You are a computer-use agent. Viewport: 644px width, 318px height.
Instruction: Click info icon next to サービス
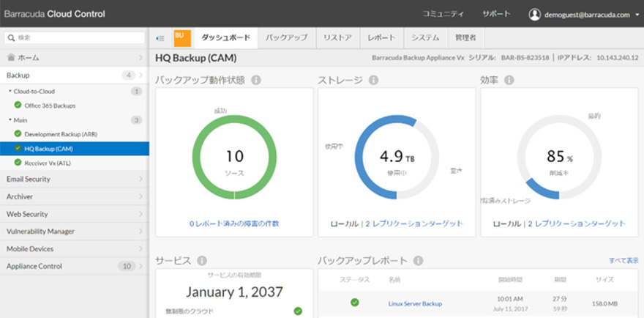[202, 260]
